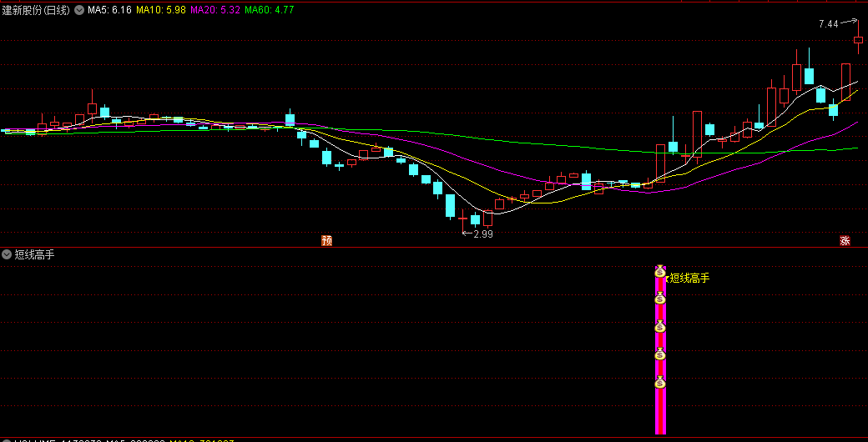Select the last candlestick under the 7.44 label

tap(858, 40)
